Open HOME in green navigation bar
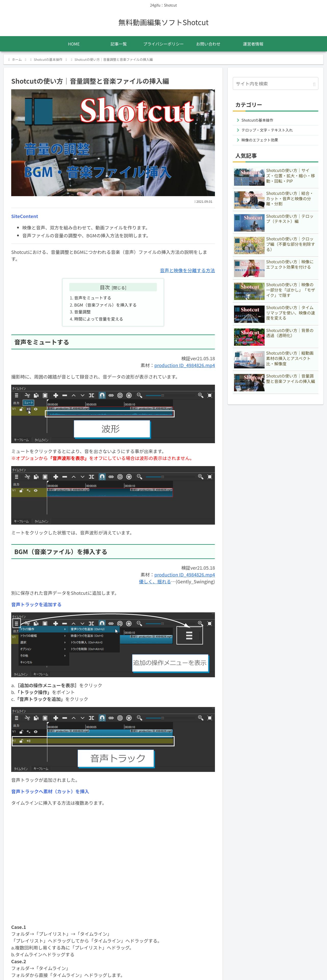This screenshot has height=980, width=327. coord(74,44)
